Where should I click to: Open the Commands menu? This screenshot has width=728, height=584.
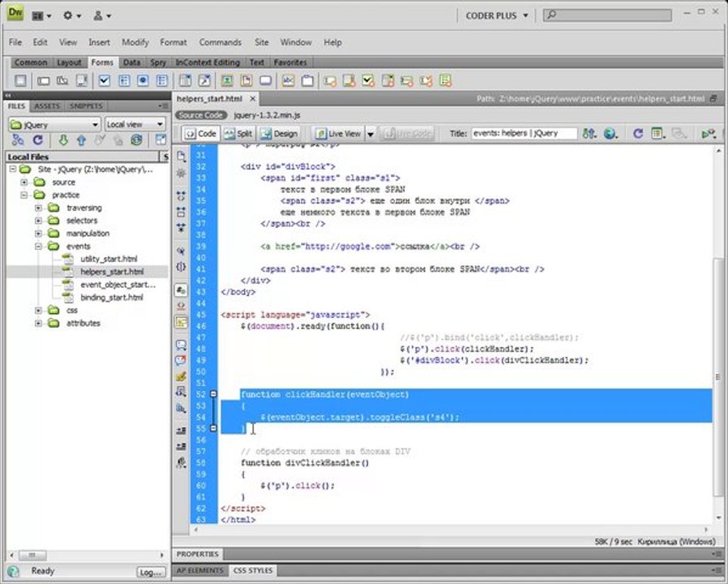(x=220, y=42)
